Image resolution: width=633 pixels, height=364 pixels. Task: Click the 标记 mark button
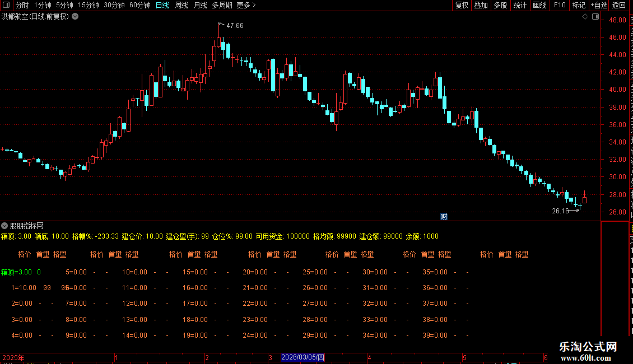click(579, 5)
